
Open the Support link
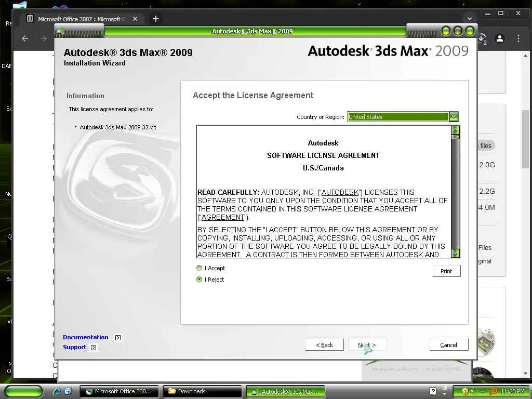75,347
